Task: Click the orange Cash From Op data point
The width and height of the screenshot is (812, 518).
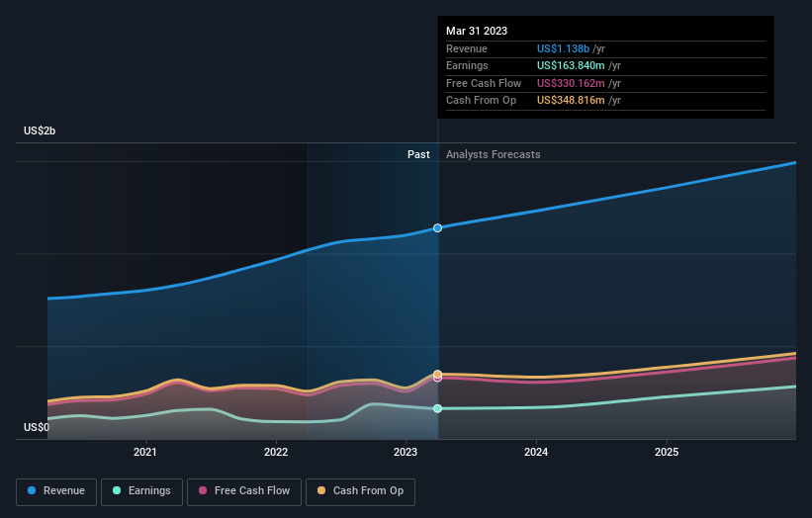Action: [x=437, y=374]
